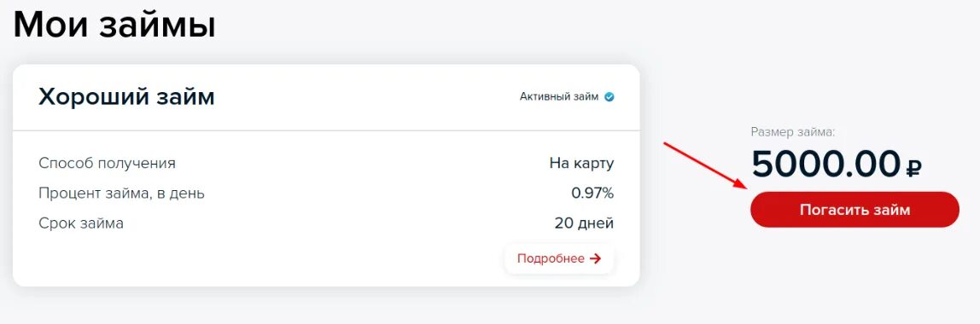
Task: Click the На карту value
Action: tap(581, 164)
